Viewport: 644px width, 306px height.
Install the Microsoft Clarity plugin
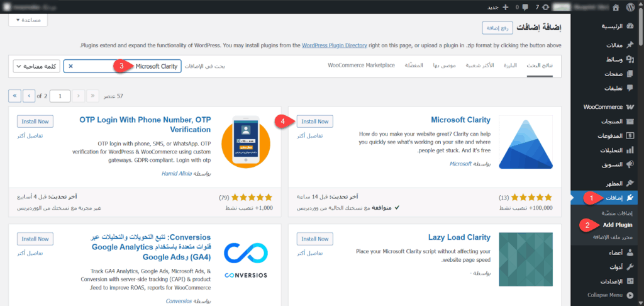pyautogui.click(x=314, y=122)
